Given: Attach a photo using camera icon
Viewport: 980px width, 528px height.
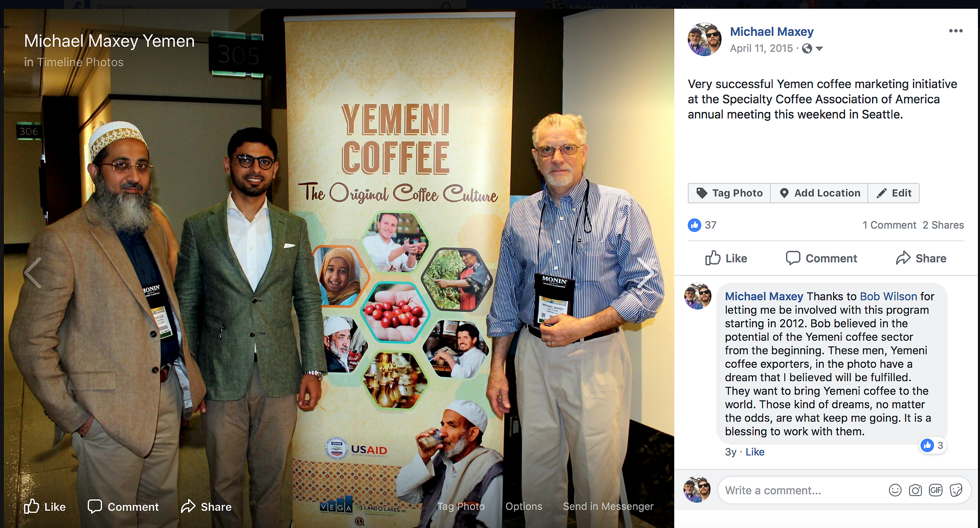Looking at the screenshot, I should 916,490.
